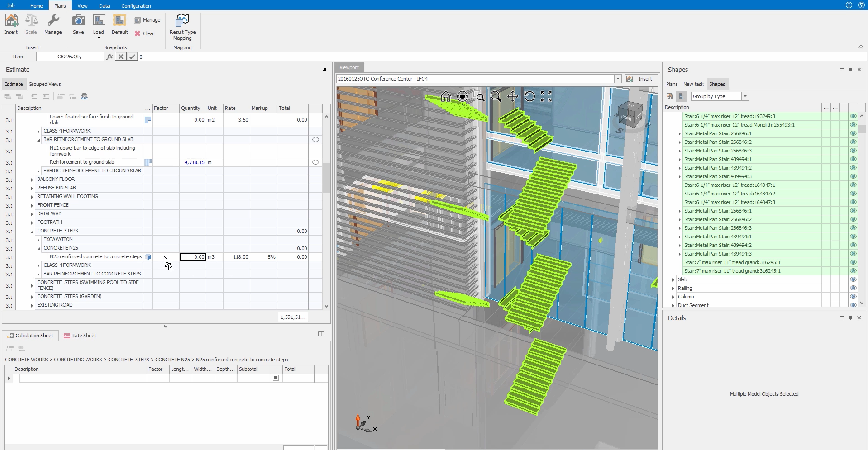Select the zoom window tool in viewport

click(479, 96)
